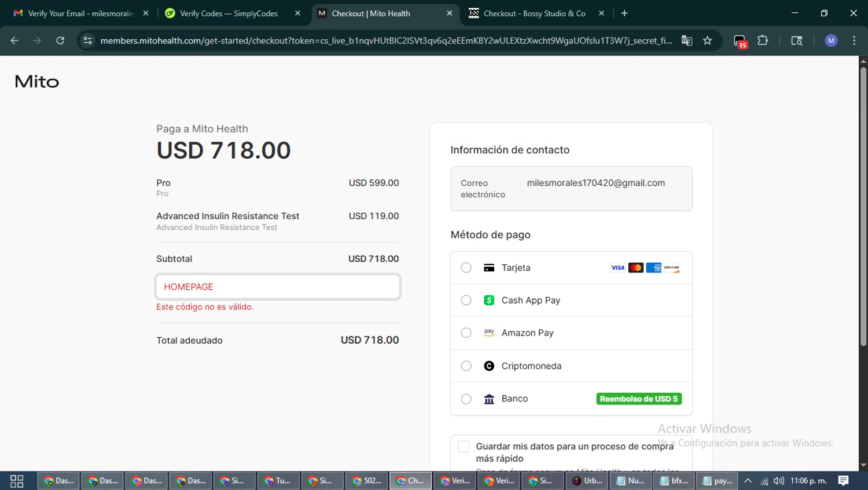Image resolution: width=868 pixels, height=490 pixels.
Task: Click the scrollbar down arrow
Action: pos(863,465)
